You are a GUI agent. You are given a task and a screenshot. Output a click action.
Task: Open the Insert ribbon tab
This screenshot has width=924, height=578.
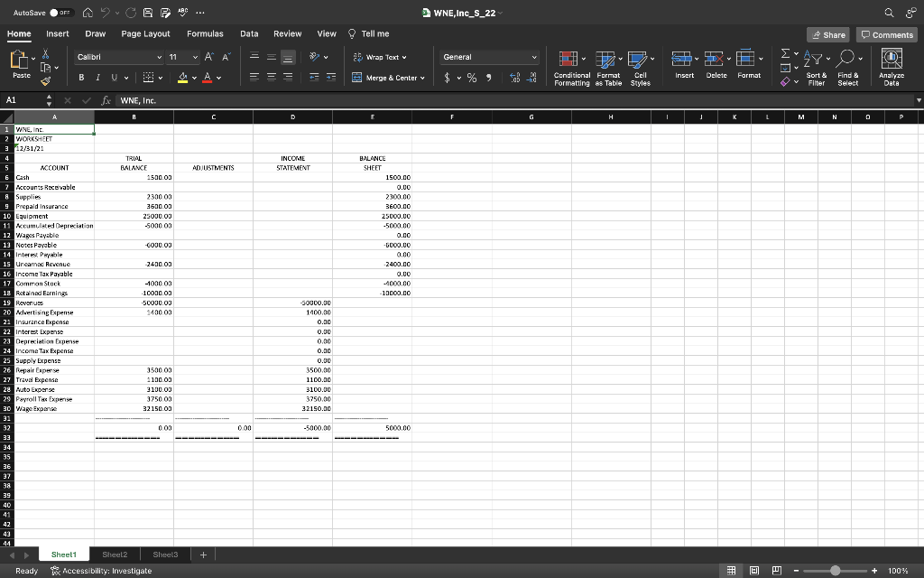[x=57, y=33]
